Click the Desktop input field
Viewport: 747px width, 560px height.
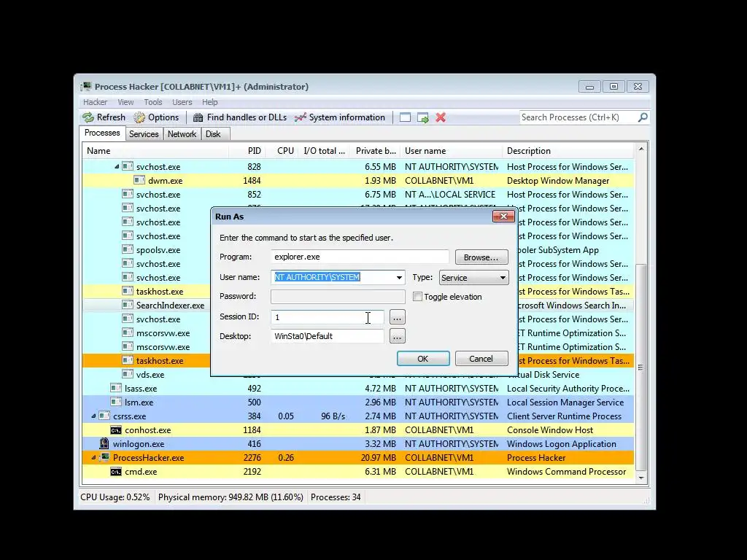tap(328, 336)
